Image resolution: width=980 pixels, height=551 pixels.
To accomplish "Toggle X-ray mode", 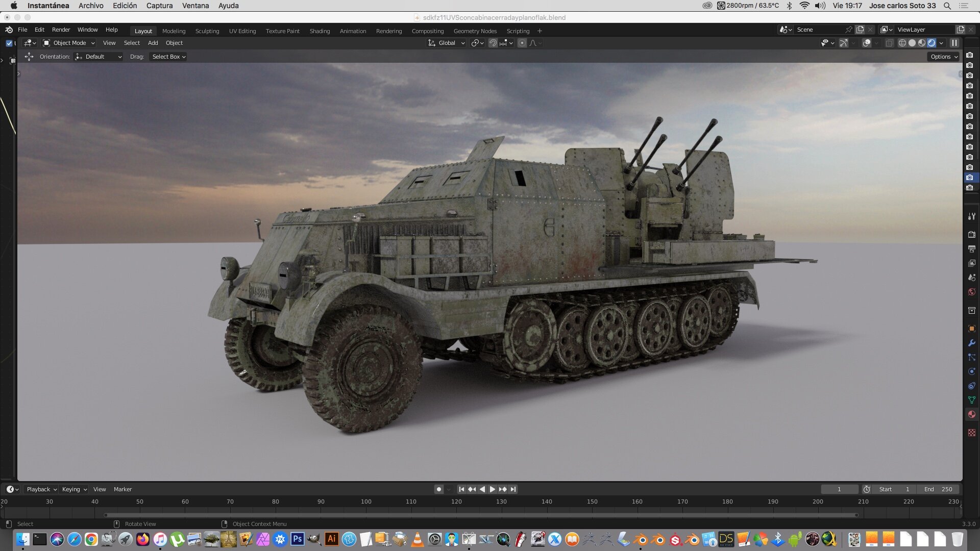I will click(x=889, y=43).
